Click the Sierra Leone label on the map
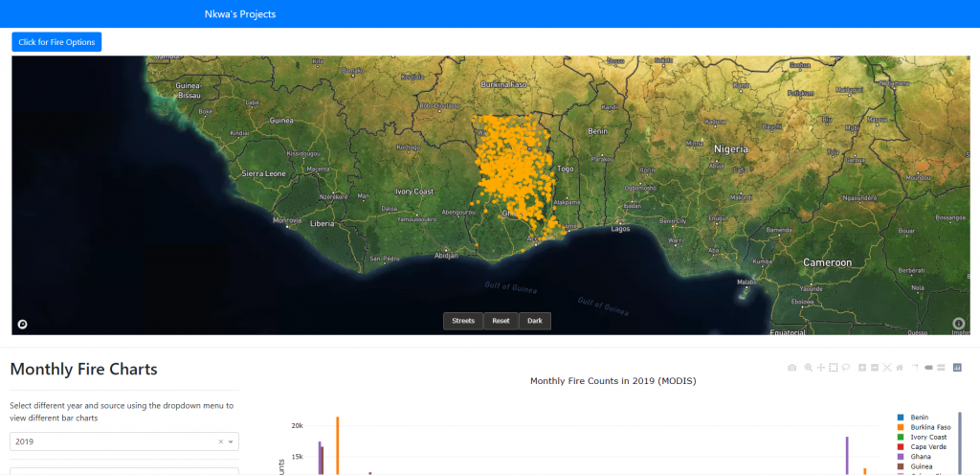Screen dimensions: 980x475 [x=263, y=173]
